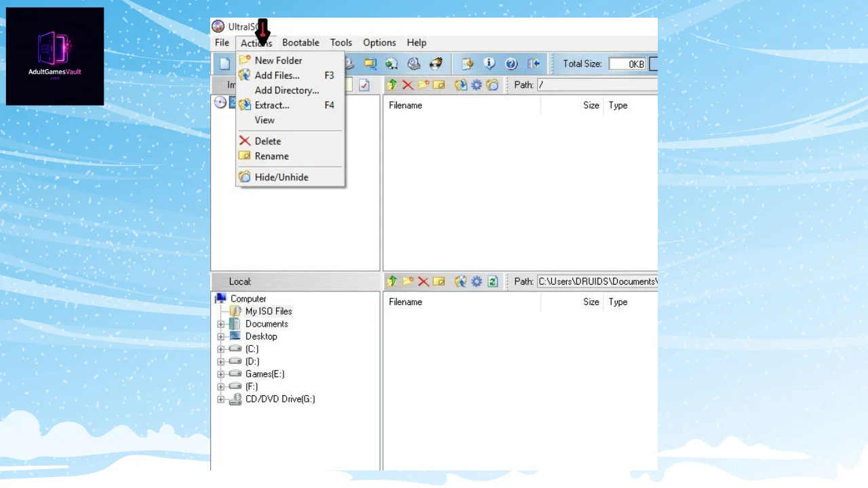Choose Rename in the Actions menu
This screenshot has height=488, width=868.
pos(290,156)
